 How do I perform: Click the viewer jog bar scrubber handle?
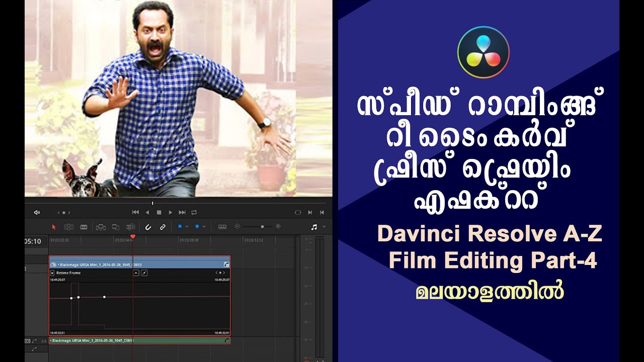pyautogui.click(x=152, y=203)
